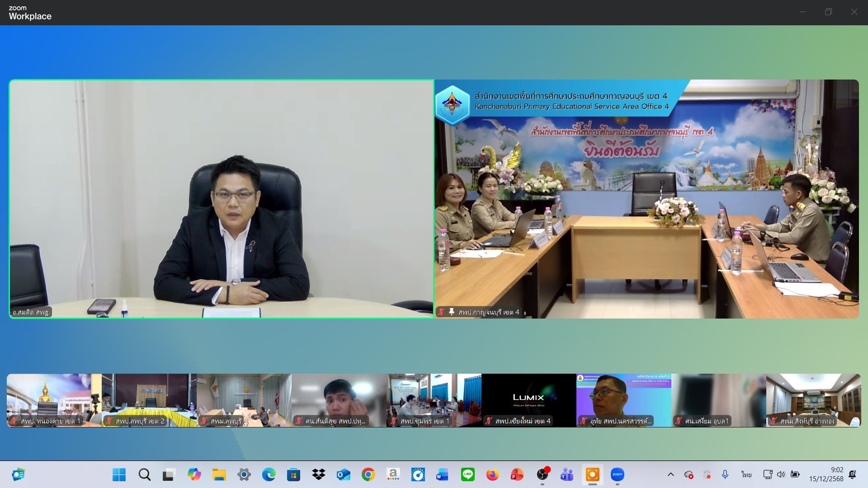Click the Zoom Workplace logo
This screenshot has width=868, height=488.
pos(30,13)
